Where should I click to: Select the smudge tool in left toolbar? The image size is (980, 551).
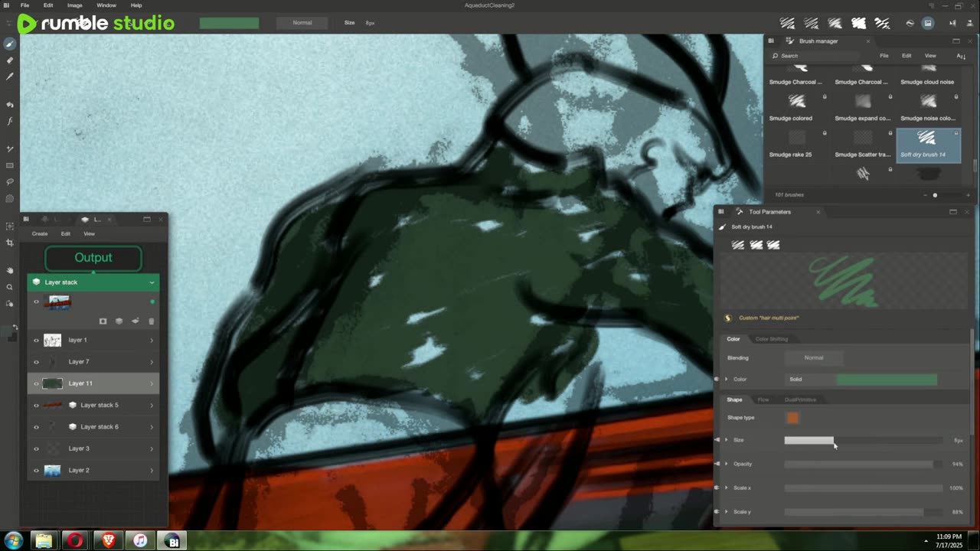pos(10,104)
